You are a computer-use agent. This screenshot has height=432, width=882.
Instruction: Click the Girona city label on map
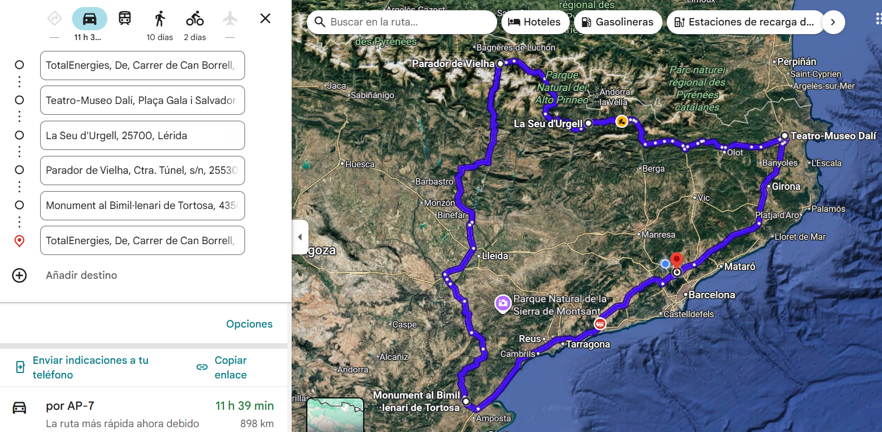pos(786,186)
